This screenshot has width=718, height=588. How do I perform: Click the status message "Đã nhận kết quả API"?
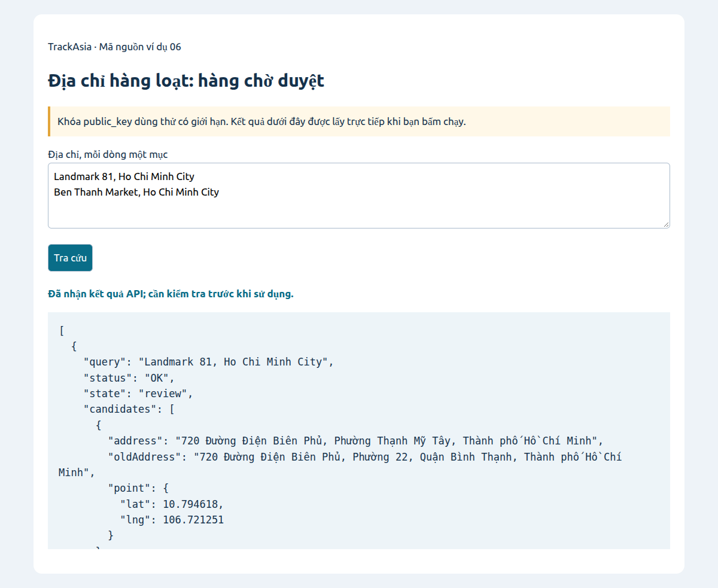171,294
